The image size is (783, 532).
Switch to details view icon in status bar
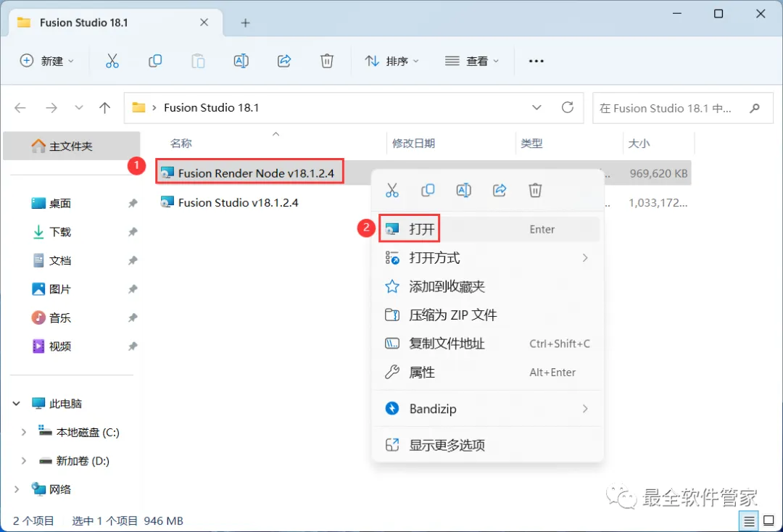(x=749, y=522)
